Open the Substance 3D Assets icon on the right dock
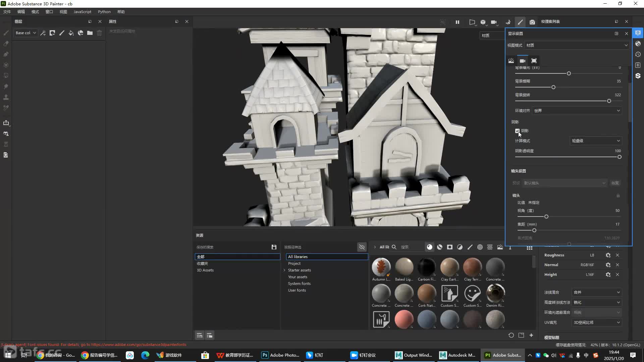Viewport: 644px width, 362px height. [x=638, y=76]
